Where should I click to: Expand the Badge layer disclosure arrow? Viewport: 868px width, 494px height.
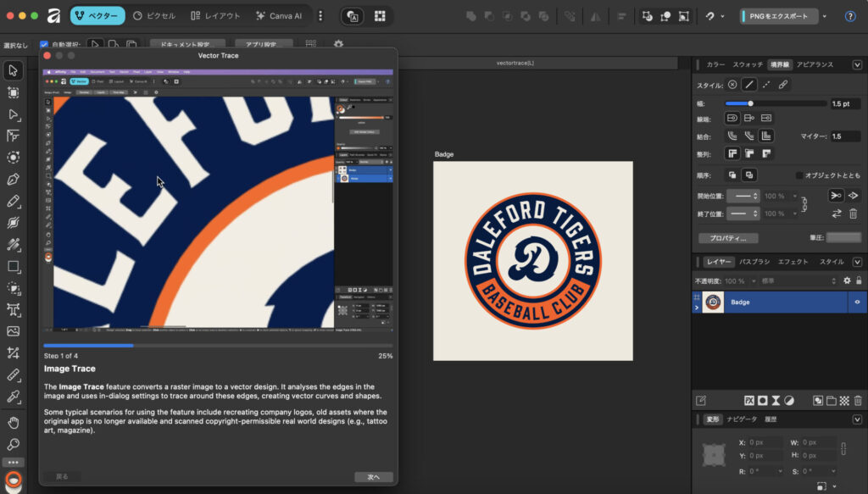[x=697, y=308]
